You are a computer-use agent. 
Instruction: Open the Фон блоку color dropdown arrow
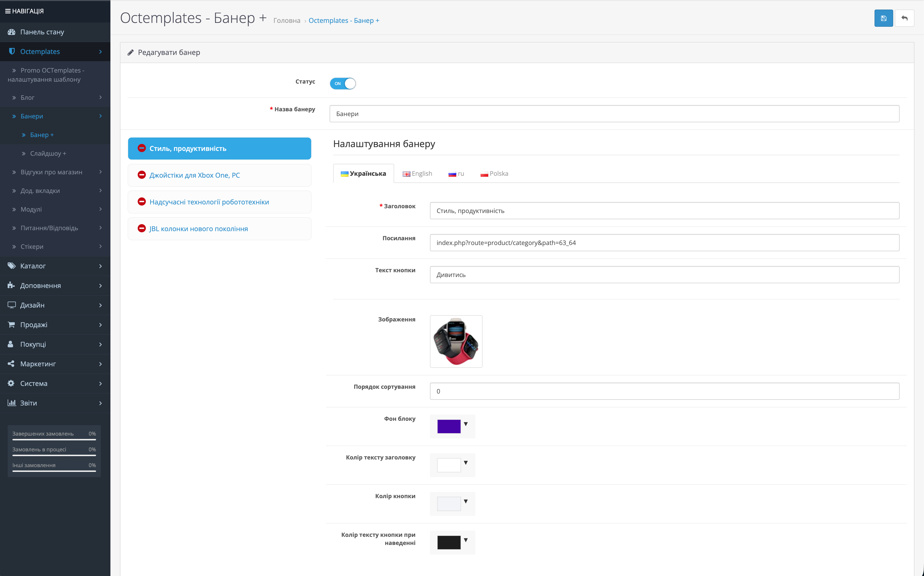465,424
